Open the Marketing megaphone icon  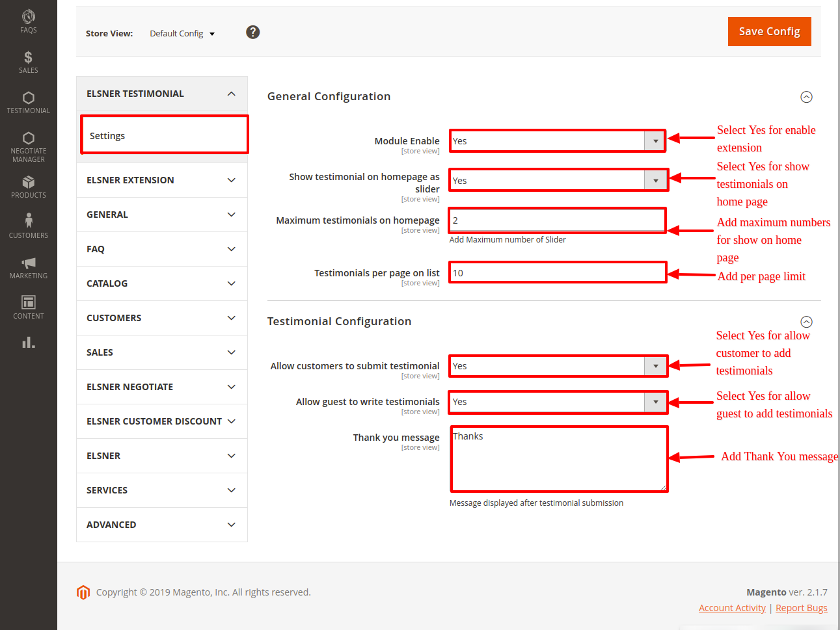28,267
